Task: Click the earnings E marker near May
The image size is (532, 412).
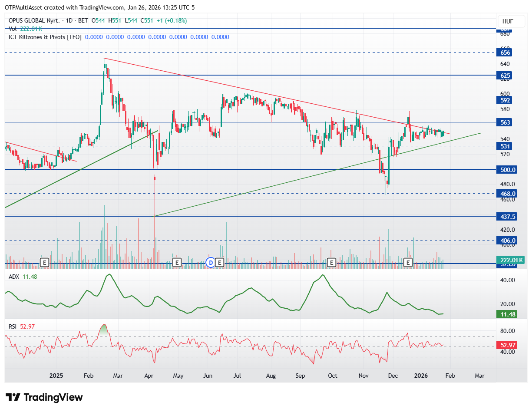Action: 177,262
